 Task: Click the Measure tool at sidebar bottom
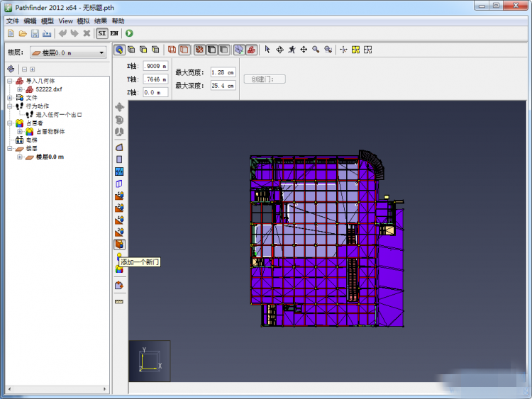(119, 302)
